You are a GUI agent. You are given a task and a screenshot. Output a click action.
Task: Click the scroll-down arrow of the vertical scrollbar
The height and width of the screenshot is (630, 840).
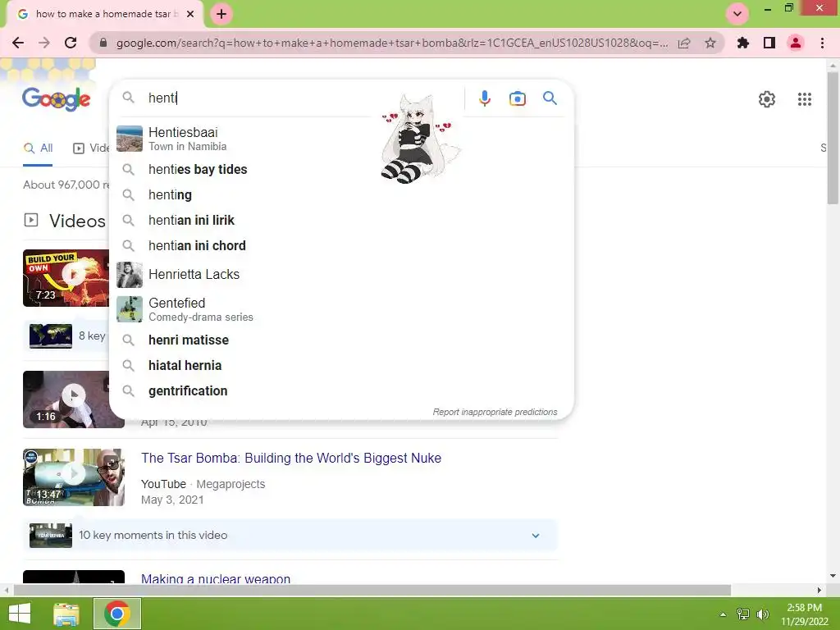click(x=833, y=576)
